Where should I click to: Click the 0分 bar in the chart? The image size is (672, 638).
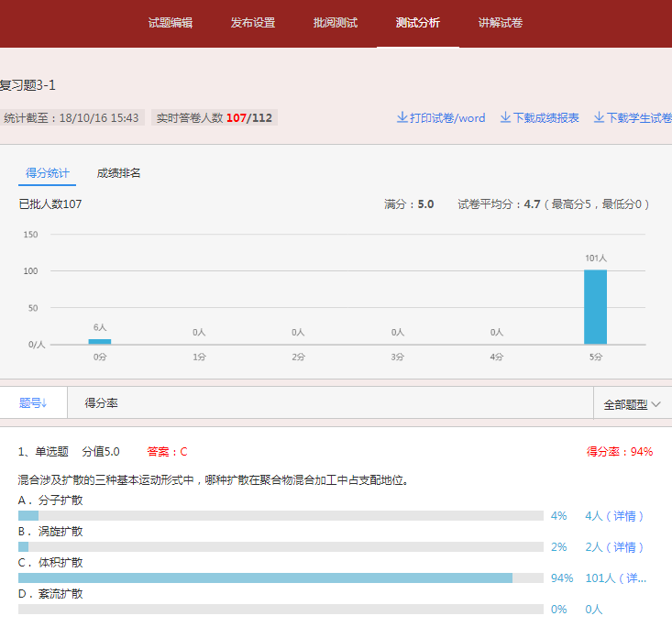(100, 341)
